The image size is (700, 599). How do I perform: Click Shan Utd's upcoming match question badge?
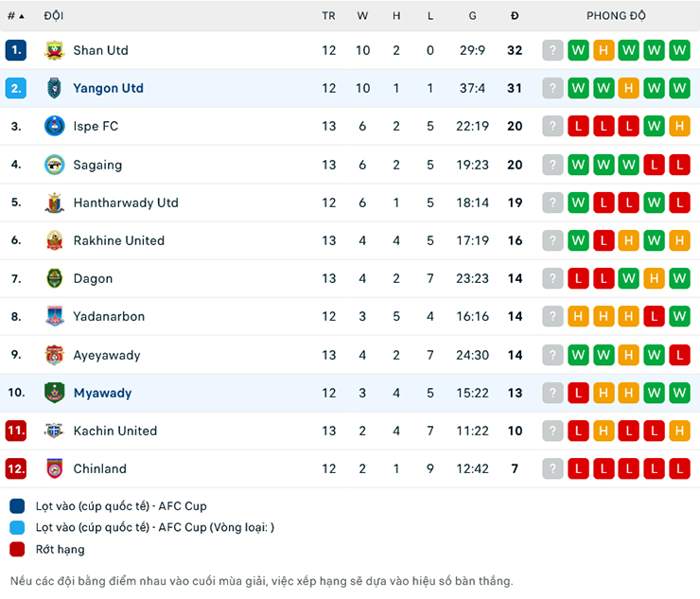pyautogui.click(x=552, y=50)
